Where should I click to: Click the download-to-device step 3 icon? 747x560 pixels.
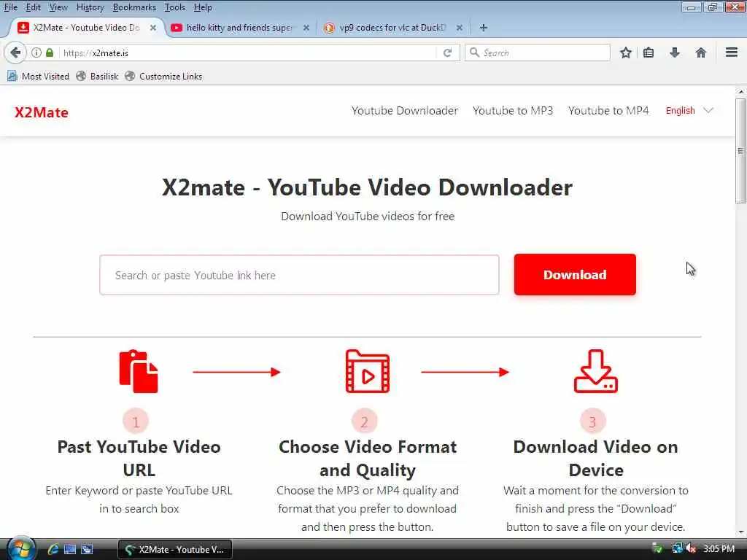pos(595,371)
